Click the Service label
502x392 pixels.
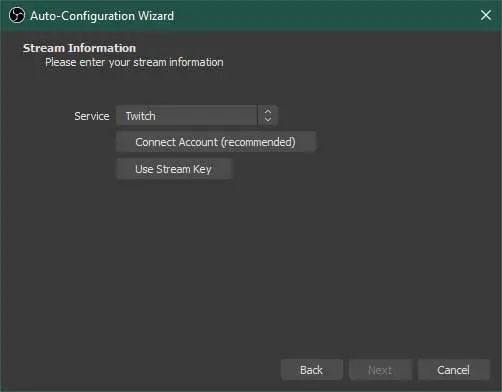coord(92,116)
